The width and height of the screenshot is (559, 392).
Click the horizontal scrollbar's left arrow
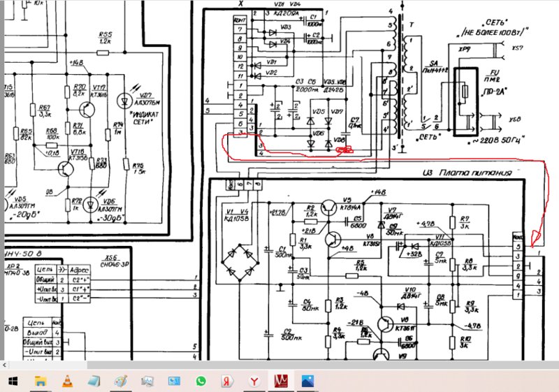click(5, 365)
